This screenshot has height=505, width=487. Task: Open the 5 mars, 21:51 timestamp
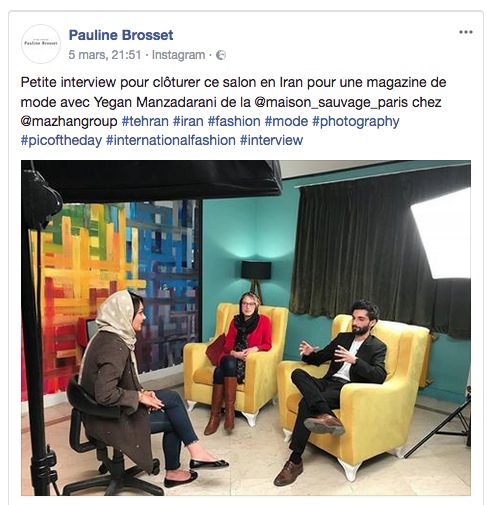pos(105,55)
